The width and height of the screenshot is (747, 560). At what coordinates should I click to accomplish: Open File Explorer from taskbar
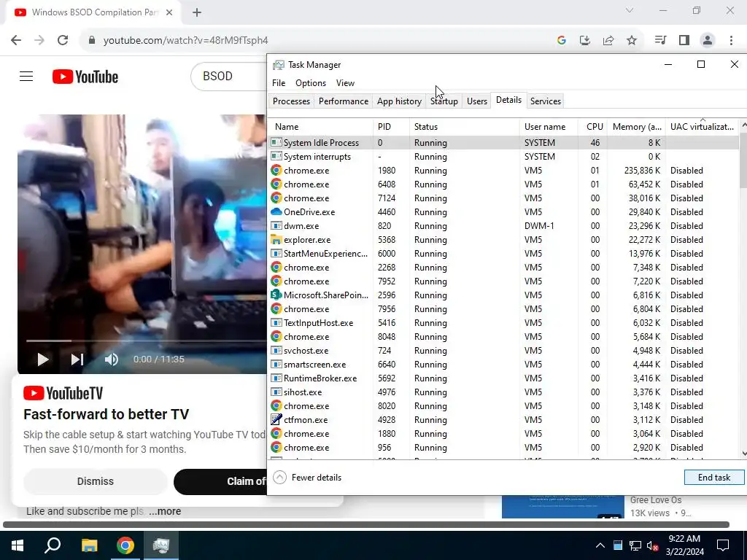[89, 545]
